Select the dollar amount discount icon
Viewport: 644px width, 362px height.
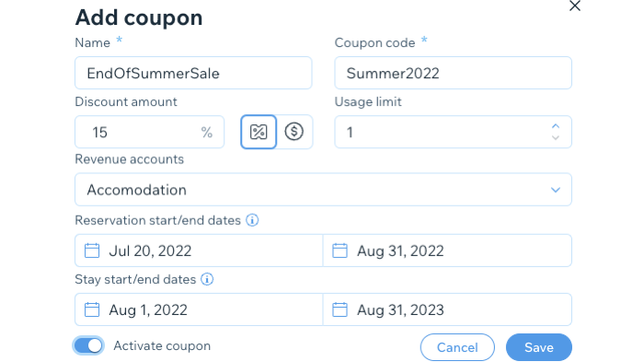pyautogui.click(x=294, y=132)
